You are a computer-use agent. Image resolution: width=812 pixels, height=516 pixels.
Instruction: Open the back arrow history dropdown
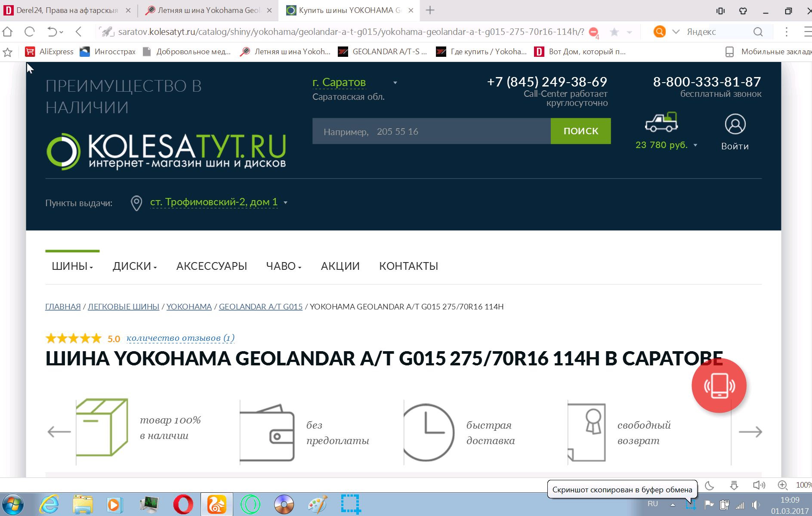pyautogui.click(x=62, y=32)
